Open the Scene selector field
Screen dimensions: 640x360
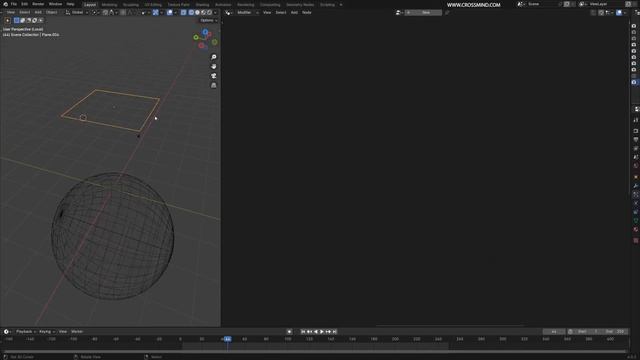pyautogui.click(x=539, y=4)
